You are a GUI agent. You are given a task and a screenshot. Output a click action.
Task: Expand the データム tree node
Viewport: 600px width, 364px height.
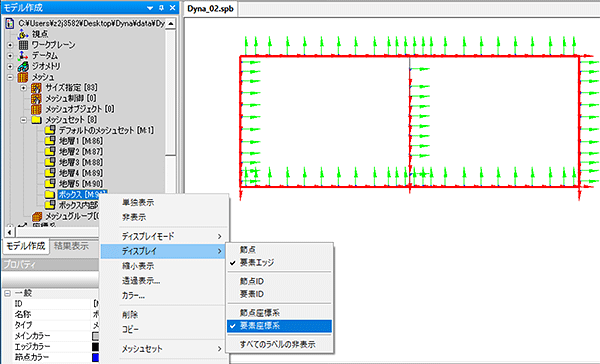10,55
